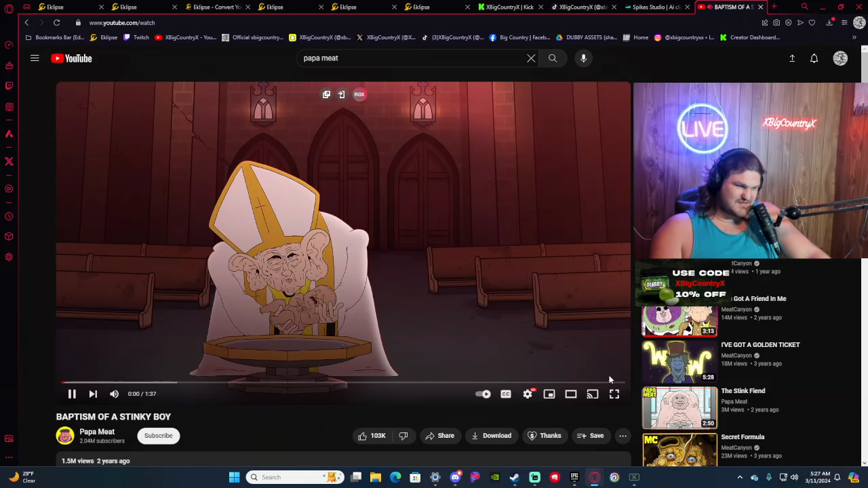Click the address bar URL
Screen dimensions: 868x488
(122, 22)
